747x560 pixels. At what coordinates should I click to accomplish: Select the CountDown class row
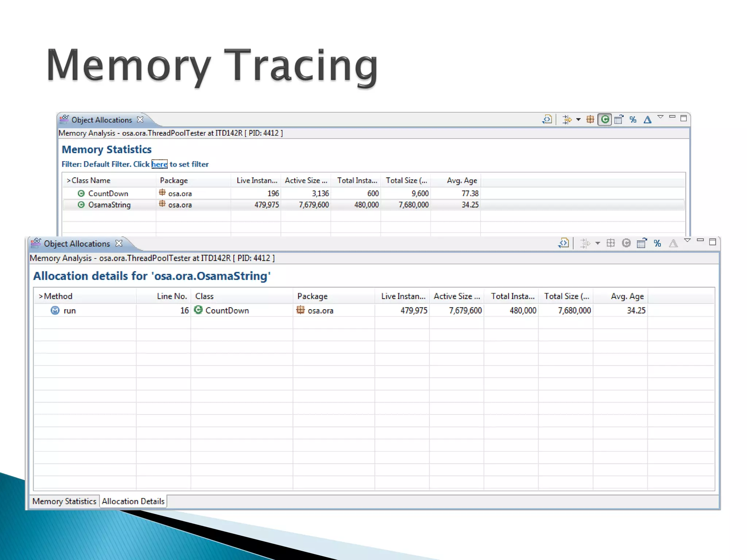[108, 194]
